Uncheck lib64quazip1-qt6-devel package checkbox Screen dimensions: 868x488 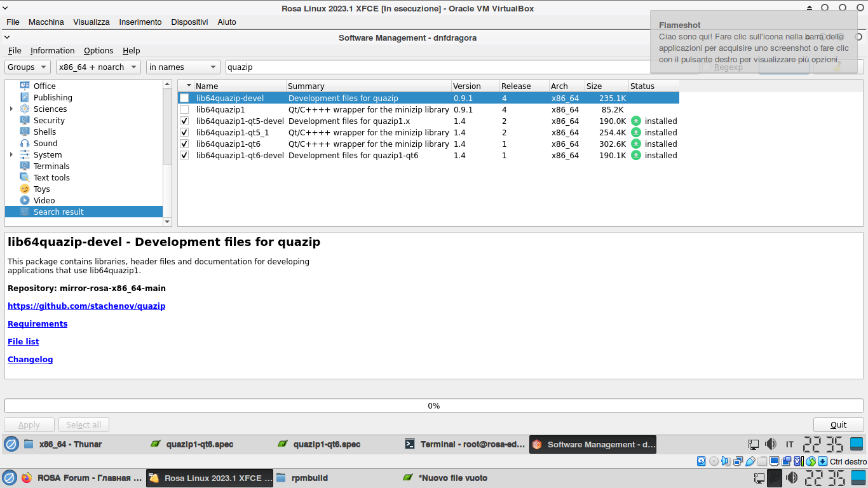click(184, 155)
